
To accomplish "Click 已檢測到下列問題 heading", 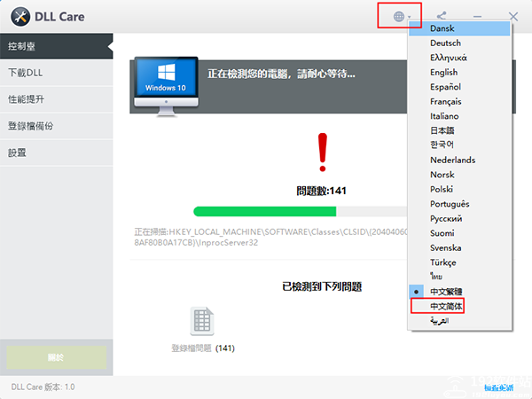I will pyautogui.click(x=322, y=286).
